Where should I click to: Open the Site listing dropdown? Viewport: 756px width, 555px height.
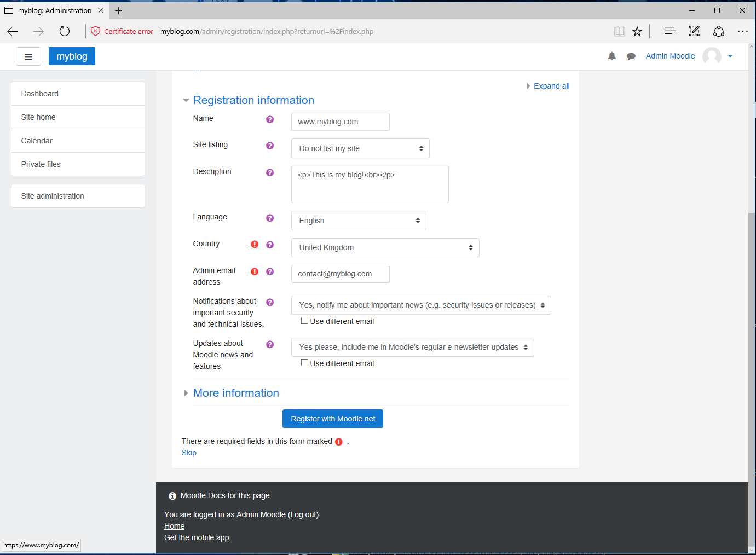pos(360,148)
